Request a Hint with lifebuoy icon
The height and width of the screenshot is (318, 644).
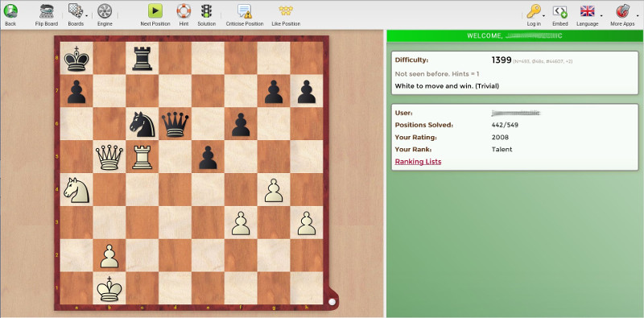184,11
